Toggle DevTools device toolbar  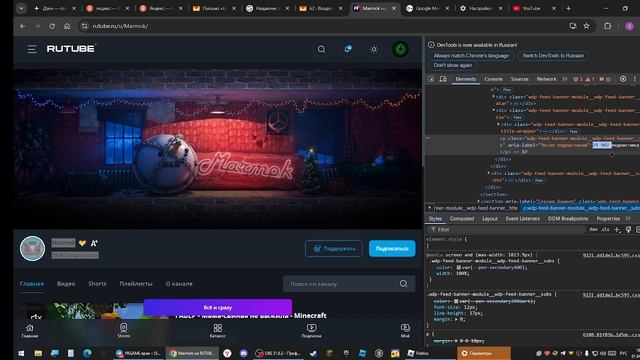click(443, 79)
